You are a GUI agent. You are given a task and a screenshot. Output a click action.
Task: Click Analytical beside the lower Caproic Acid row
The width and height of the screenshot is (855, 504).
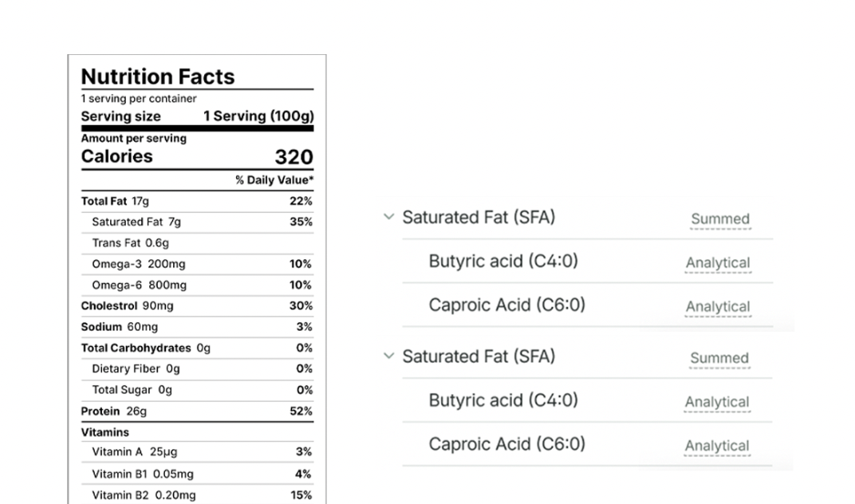pos(717,446)
